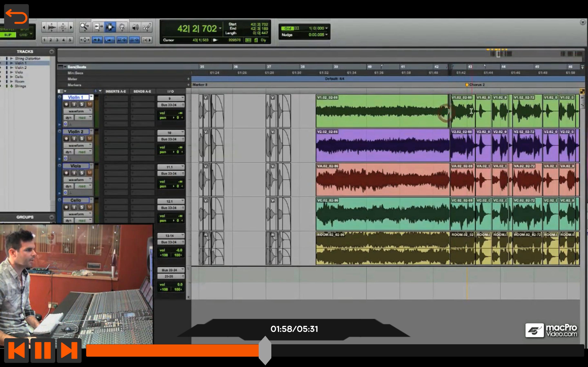588x367 pixels.
Task: Select String Distortion in the Tracks list
Action: 27,59
